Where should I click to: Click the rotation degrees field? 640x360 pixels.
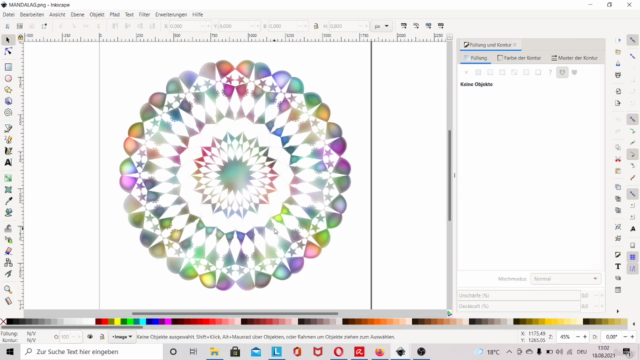[x=611, y=337]
